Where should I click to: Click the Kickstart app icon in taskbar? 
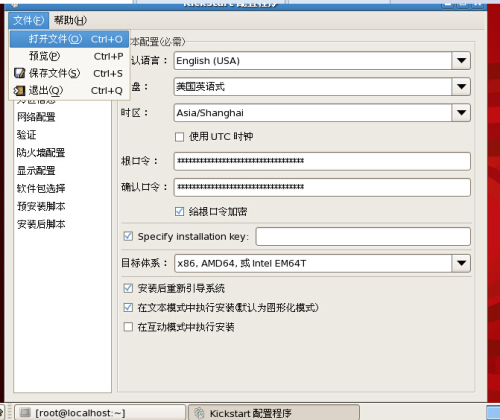(x=200, y=413)
